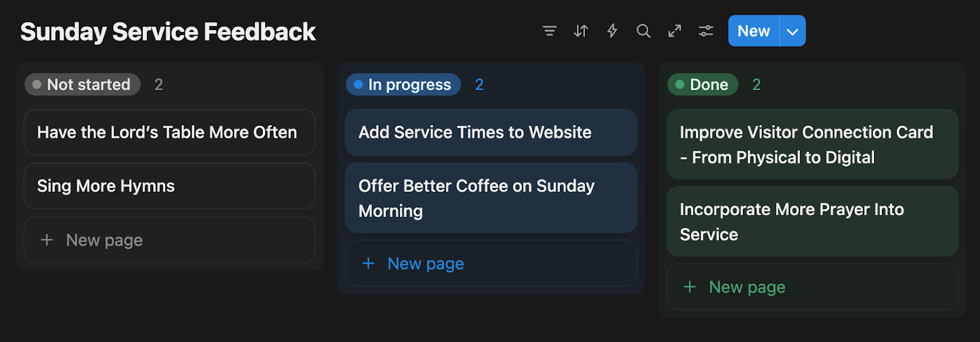Select the Not started status label

[83, 85]
